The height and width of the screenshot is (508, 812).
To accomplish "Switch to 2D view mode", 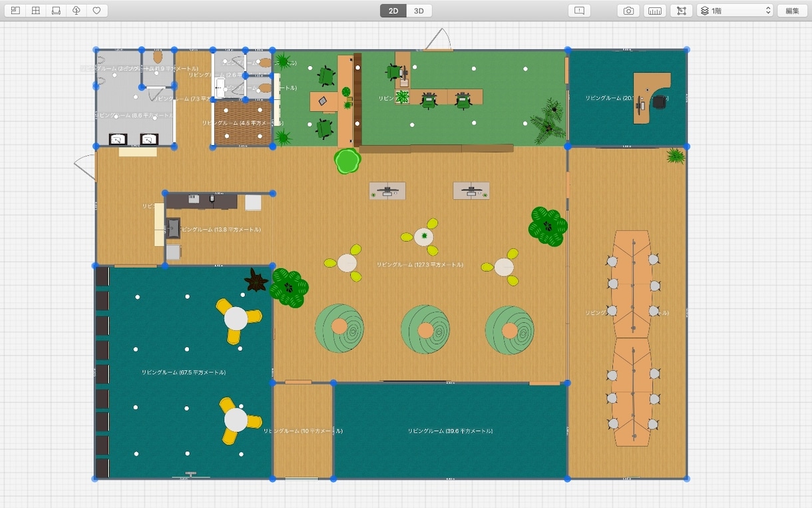I will 393,11.
